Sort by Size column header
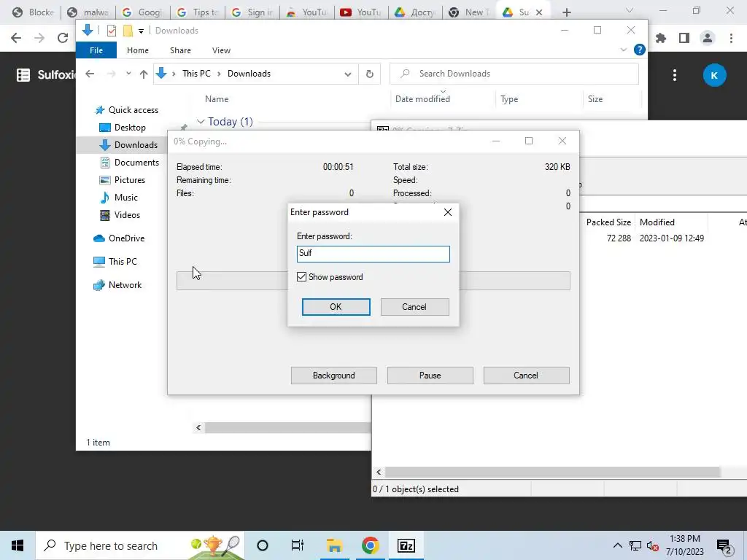 point(595,99)
